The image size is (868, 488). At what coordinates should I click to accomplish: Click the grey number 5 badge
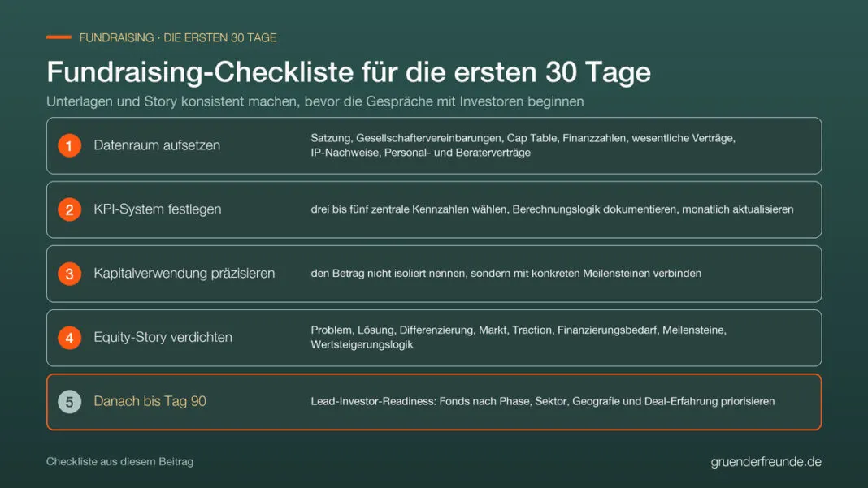69,402
